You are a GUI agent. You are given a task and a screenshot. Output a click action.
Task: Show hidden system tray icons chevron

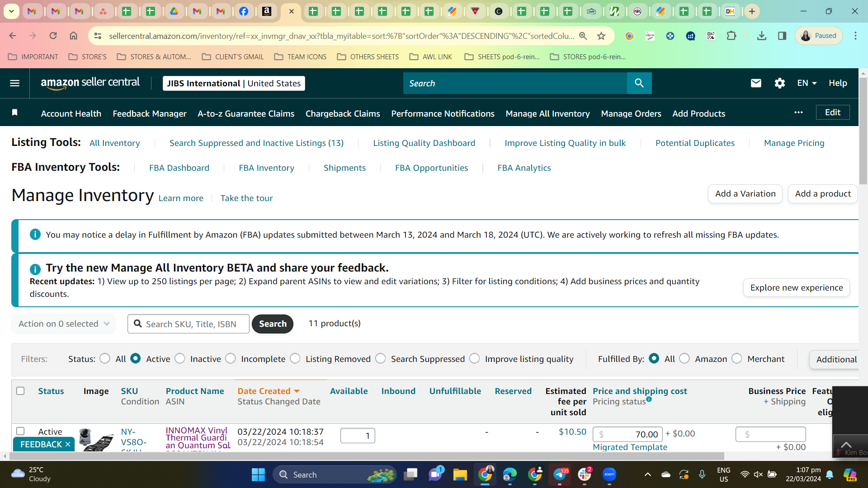[648, 474]
